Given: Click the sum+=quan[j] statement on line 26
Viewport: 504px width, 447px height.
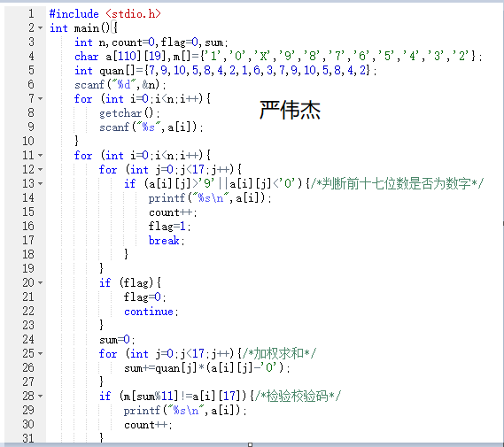Looking at the screenshot, I should pos(207,367).
